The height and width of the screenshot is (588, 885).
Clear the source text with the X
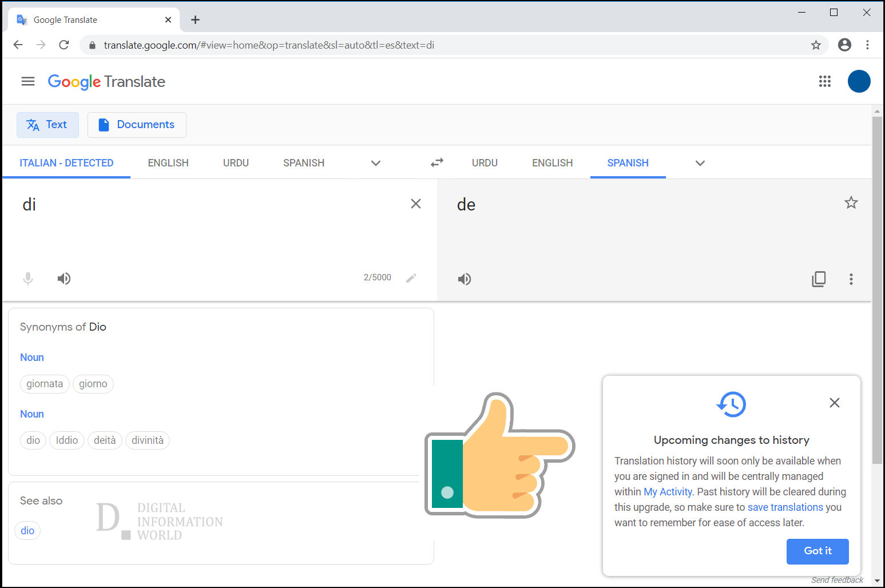click(x=416, y=203)
